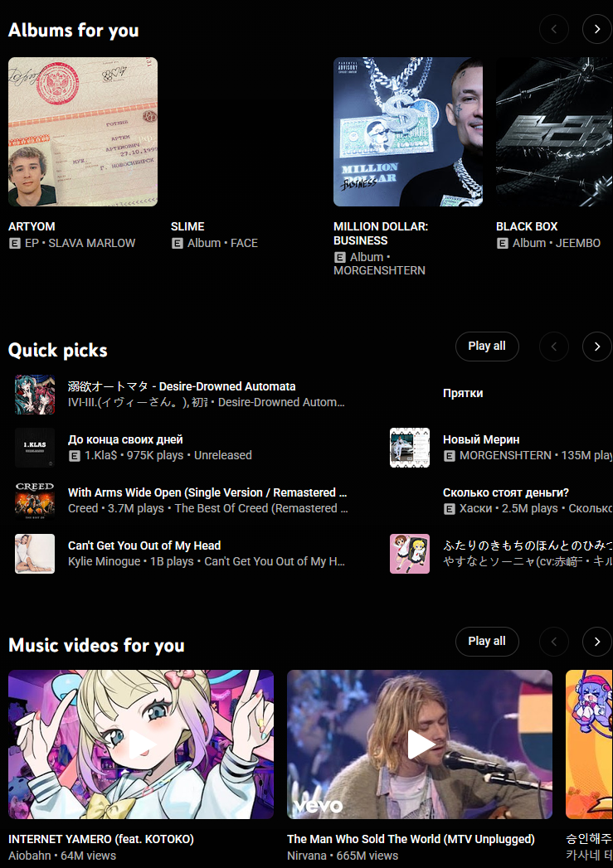Open ARTYOM album title link
613x868 pixels.
[x=32, y=226]
